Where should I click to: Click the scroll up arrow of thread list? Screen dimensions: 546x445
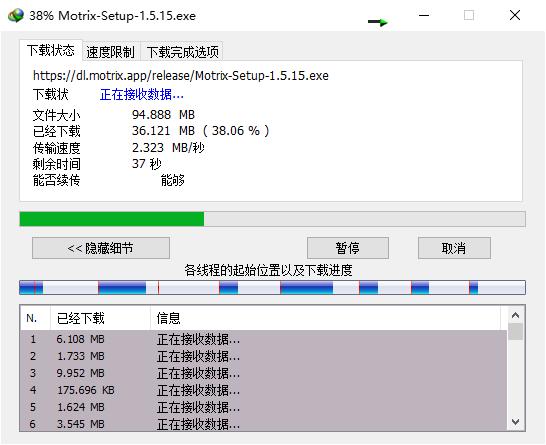(515, 315)
